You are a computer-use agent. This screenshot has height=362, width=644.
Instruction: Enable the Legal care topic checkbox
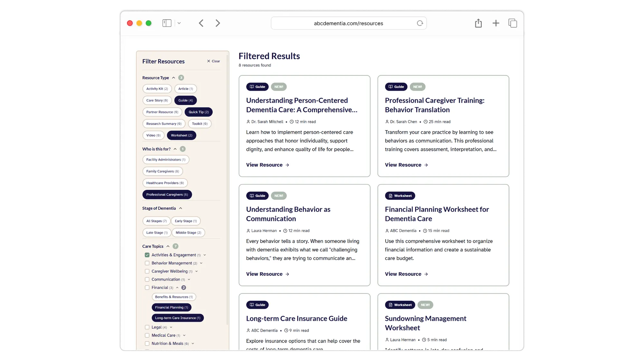tap(147, 327)
